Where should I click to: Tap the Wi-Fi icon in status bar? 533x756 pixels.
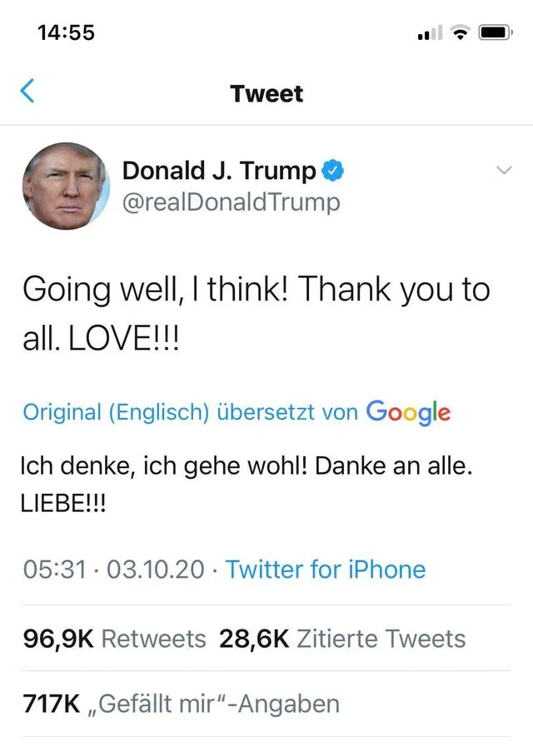click(459, 32)
